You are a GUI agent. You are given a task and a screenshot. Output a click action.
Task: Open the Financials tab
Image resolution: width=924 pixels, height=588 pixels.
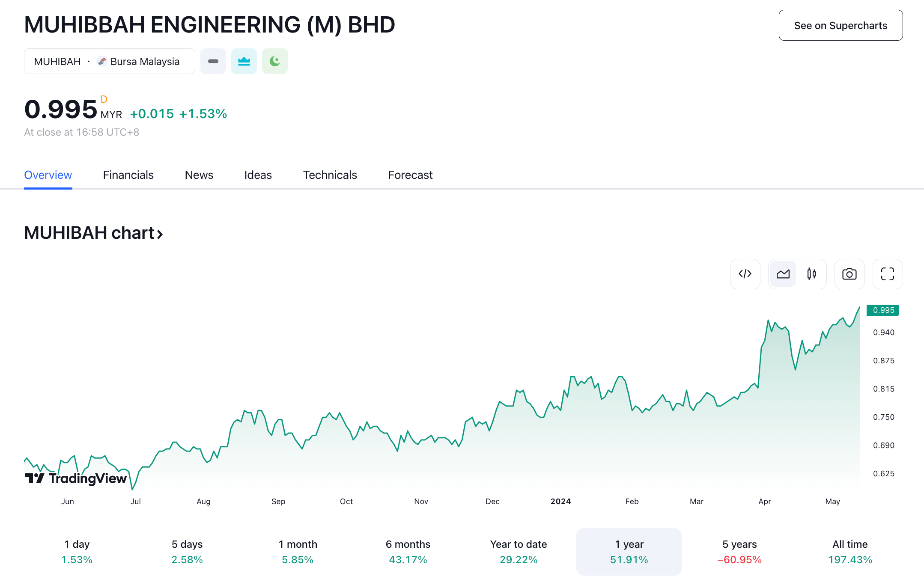click(128, 175)
